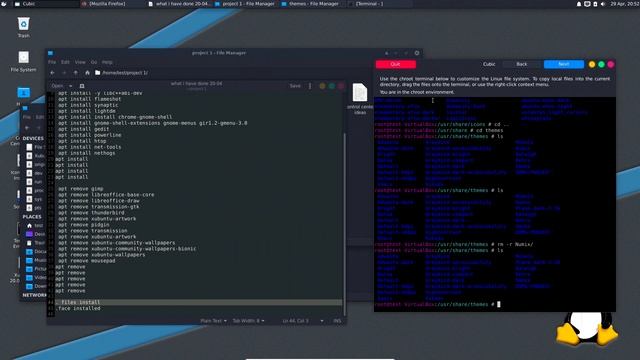Click the 'apt remove mousepad' line in editor
This screenshot has height=360, width=640.
tap(87, 260)
